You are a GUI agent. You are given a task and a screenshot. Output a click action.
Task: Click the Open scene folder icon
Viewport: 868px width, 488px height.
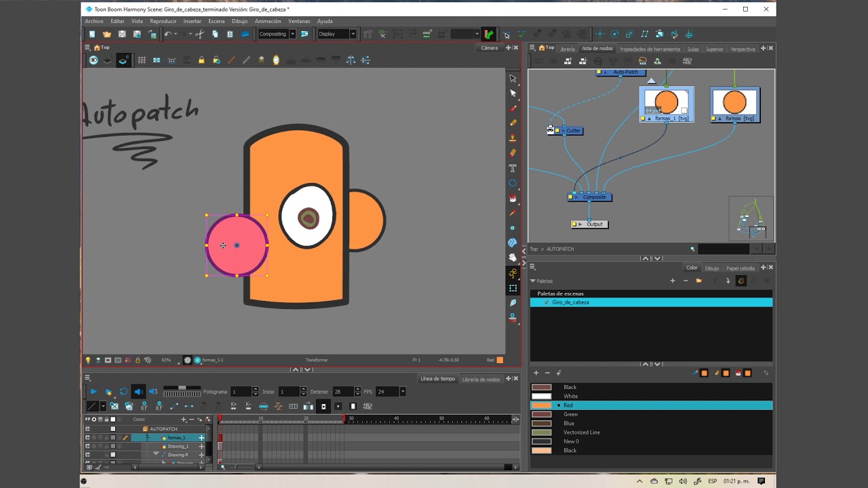coord(107,34)
